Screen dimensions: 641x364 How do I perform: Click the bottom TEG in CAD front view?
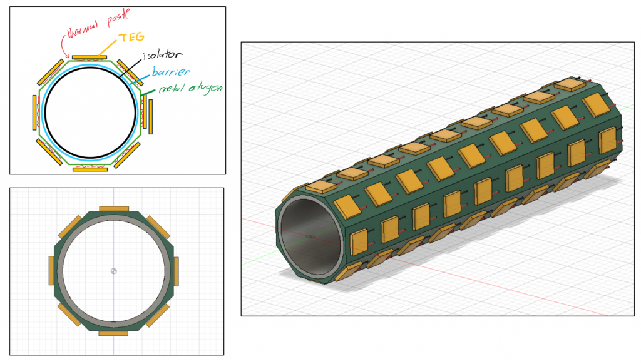tap(114, 333)
